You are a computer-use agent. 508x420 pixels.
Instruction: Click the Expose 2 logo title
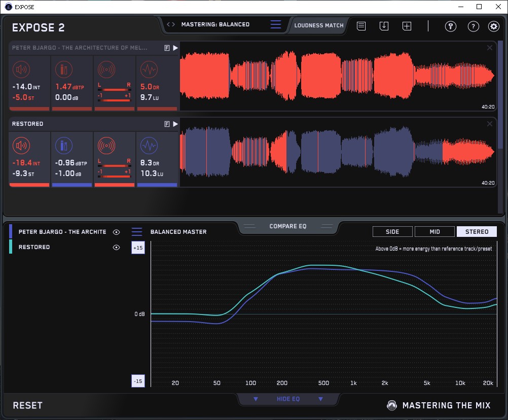pos(38,27)
